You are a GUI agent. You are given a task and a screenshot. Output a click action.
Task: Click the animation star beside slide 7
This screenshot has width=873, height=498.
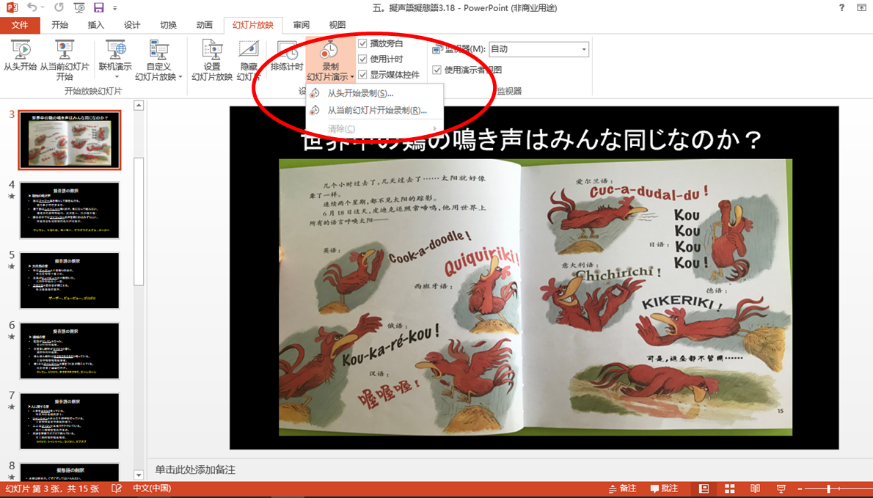[11, 407]
